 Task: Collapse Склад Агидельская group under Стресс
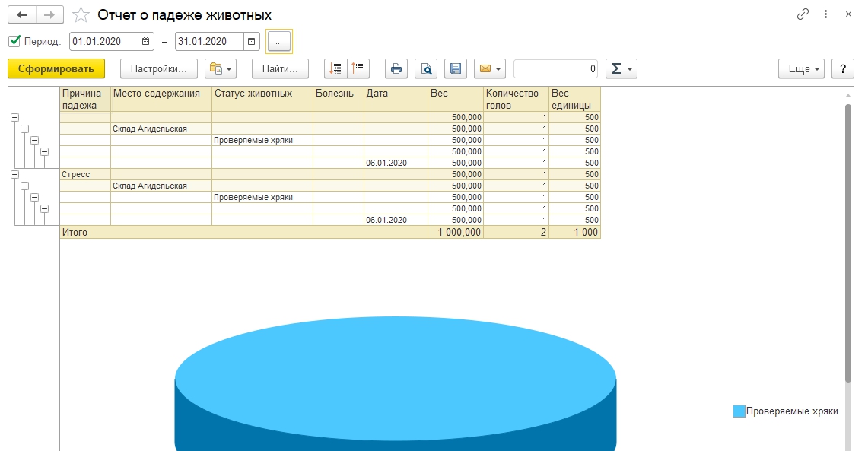point(25,186)
